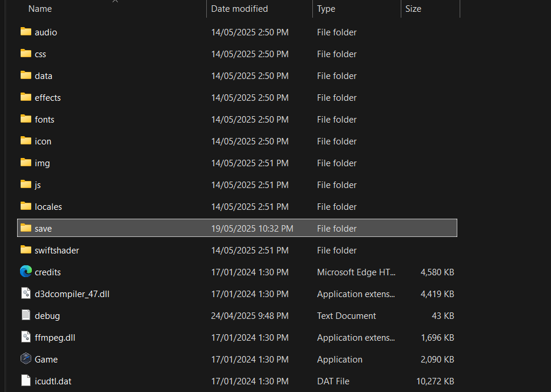Screen dimensions: 551x392
Task: Click the sort arrow above Name
Action: coord(115,1)
